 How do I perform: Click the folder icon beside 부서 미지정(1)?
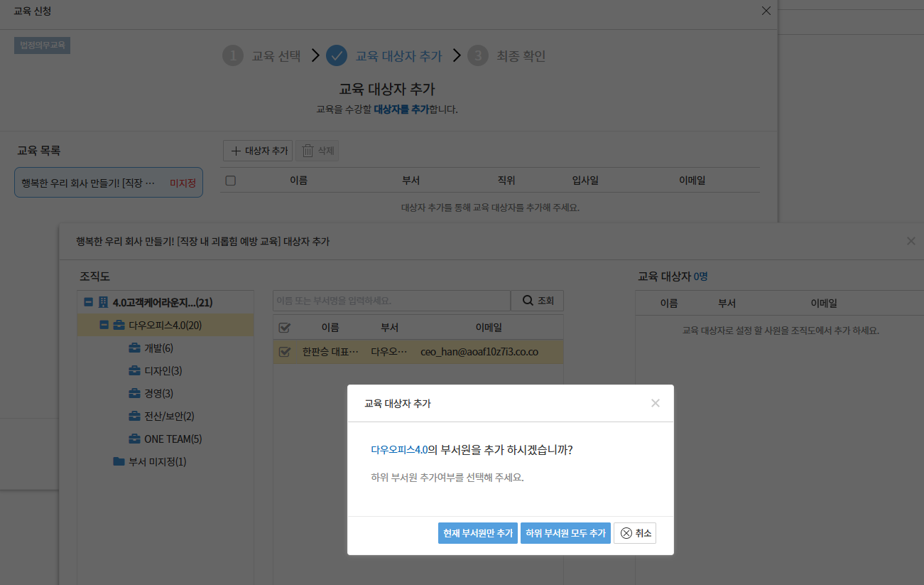pyautogui.click(x=119, y=462)
